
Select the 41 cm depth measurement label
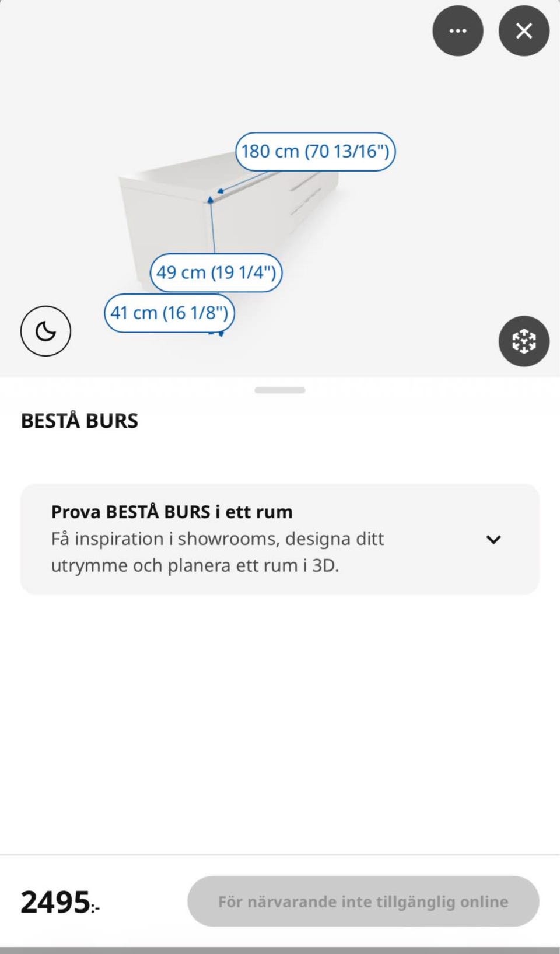point(169,313)
